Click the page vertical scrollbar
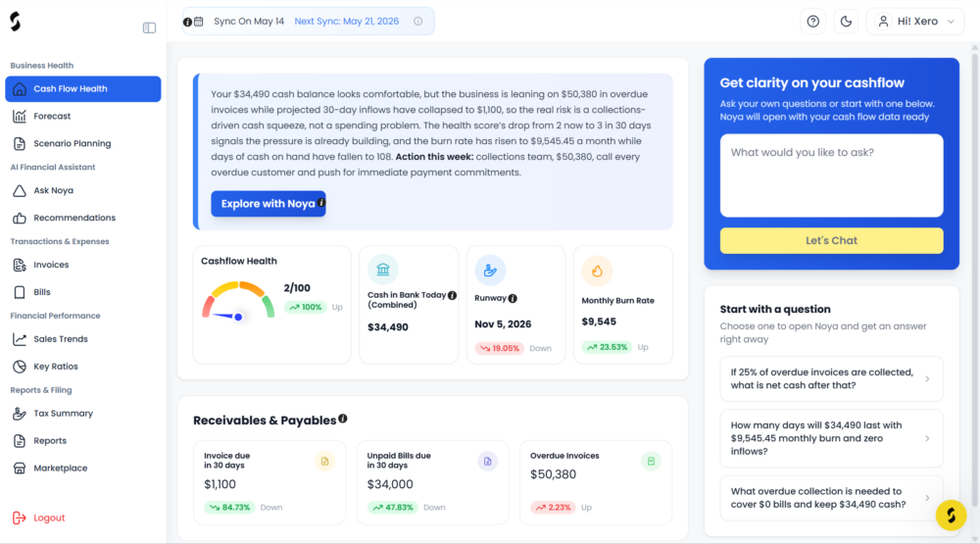980x544 pixels. (975, 280)
